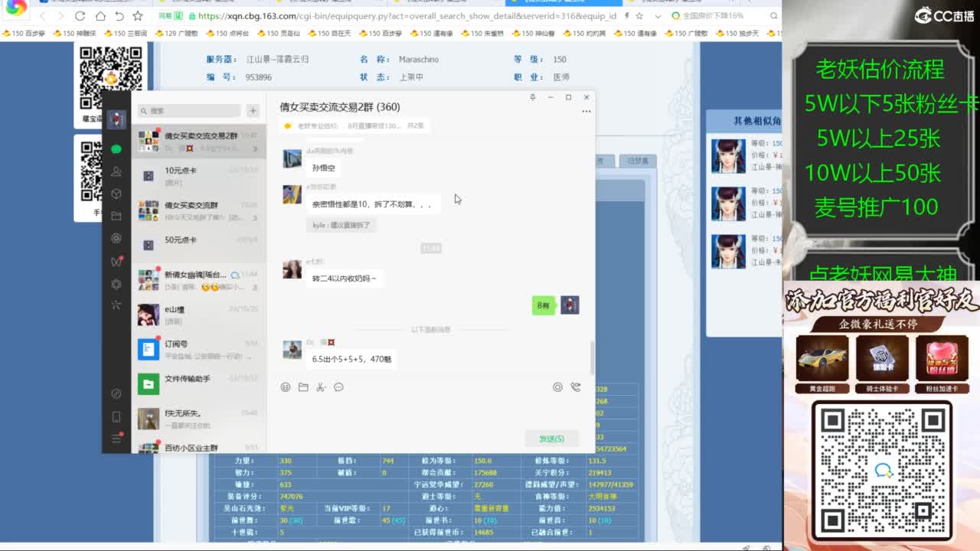Open the WeChat more-settings menu icon
The width and height of the screenshot is (980, 551).
116,439
